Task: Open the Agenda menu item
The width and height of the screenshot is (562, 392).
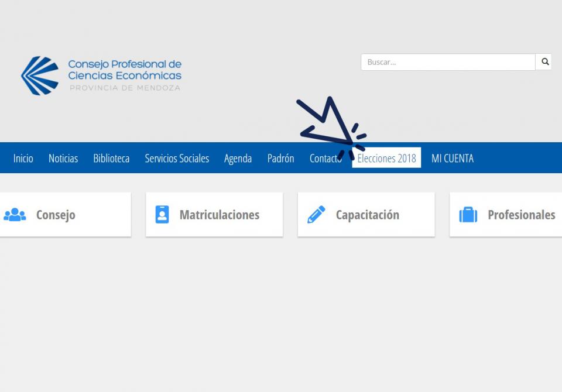Action: tap(238, 159)
